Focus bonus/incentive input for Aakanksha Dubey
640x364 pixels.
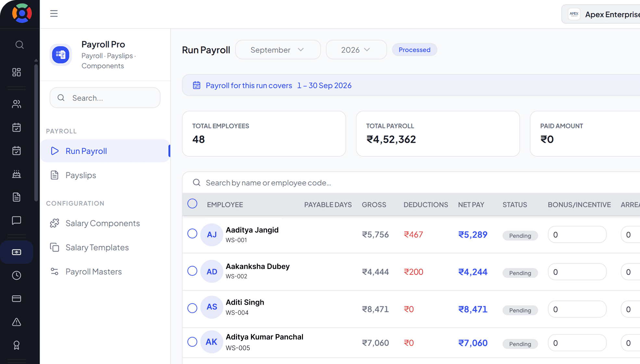[577, 272]
